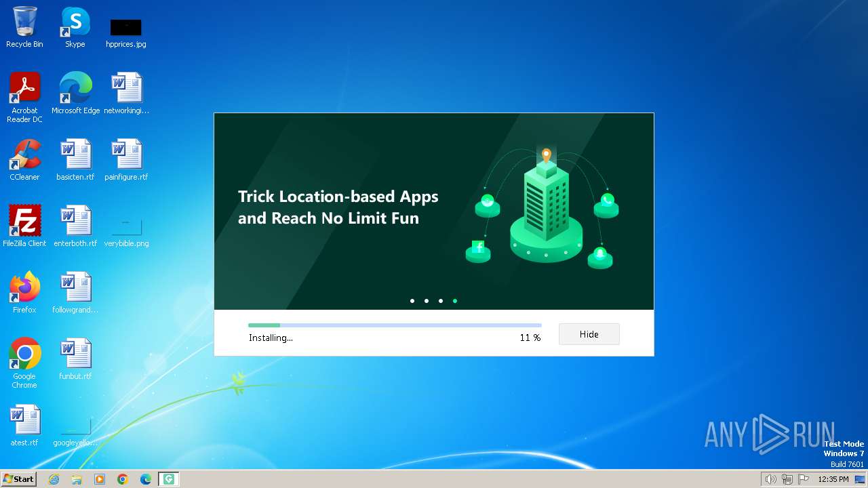The height and width of the screenshot is (488, 868).
Task: Select painfigure.rtf document icon
Action: [126, 160]
